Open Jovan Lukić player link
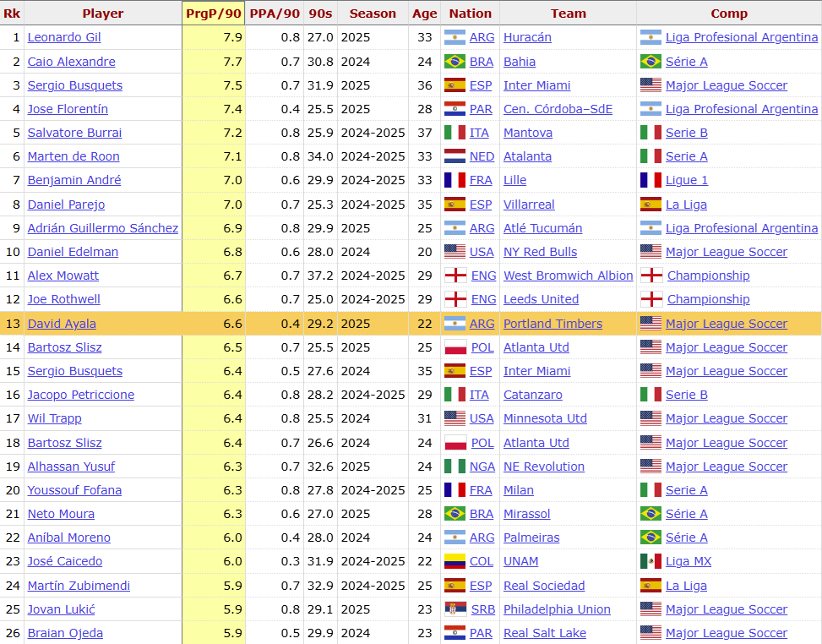The image size is (822, 644). point(62,609)
